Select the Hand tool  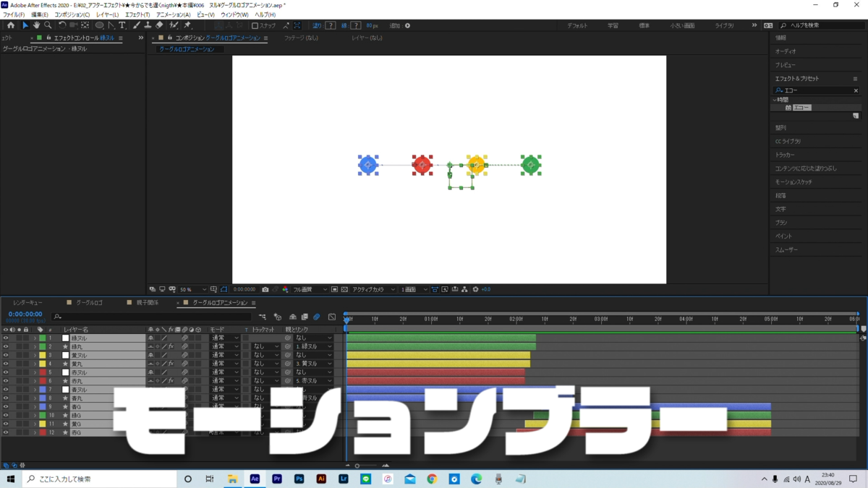[x=36, y=25]
